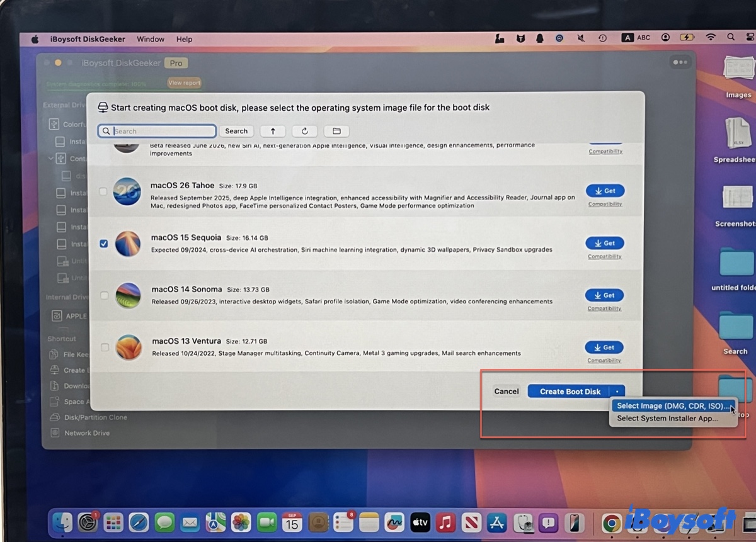756x542 pixels.
Task: Select the Images desktop stack
Action: [738, 77]
